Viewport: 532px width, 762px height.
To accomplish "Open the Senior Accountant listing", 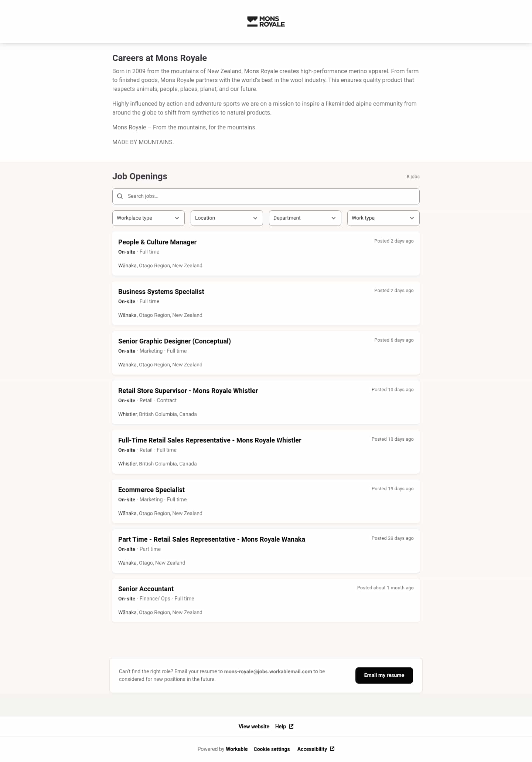I will point(266,600).
